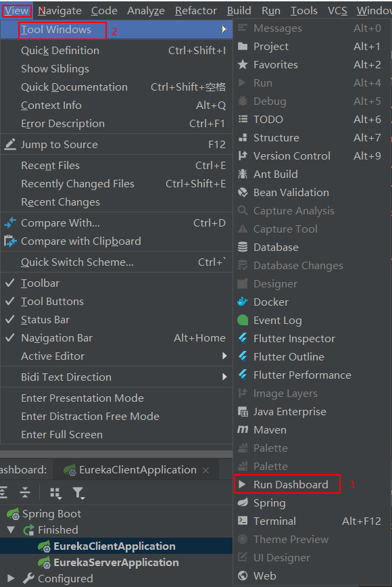
Task: Click the Ant Build bug icon
Action: (x=243, y=174)
